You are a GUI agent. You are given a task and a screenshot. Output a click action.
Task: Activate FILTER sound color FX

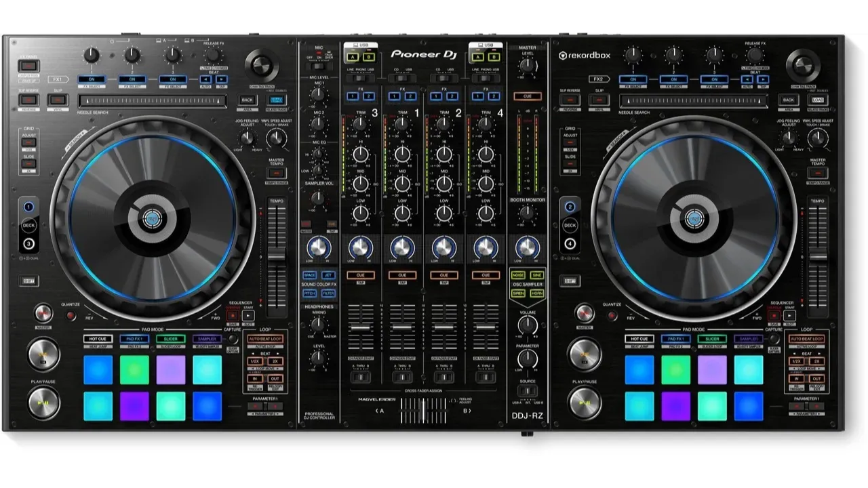click(x=328, y=293)
